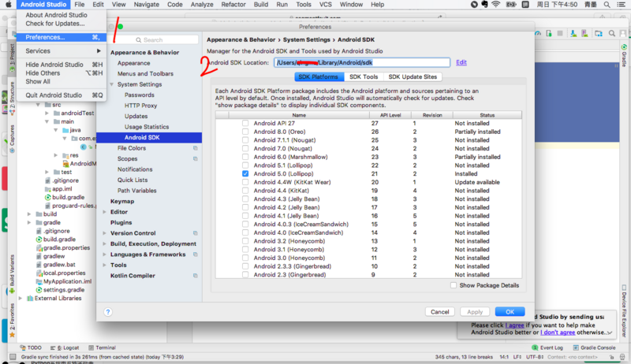Switch to the SDK Tools tab
This screenshot has width=631, height=364.
coord(364,76)
